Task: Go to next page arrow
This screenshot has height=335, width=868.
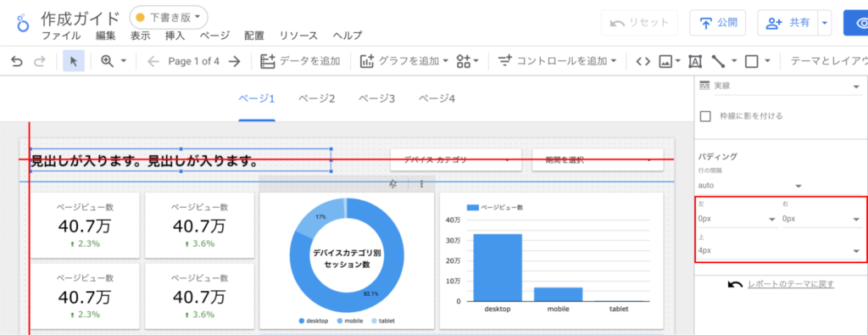Action: coord(234,61)
